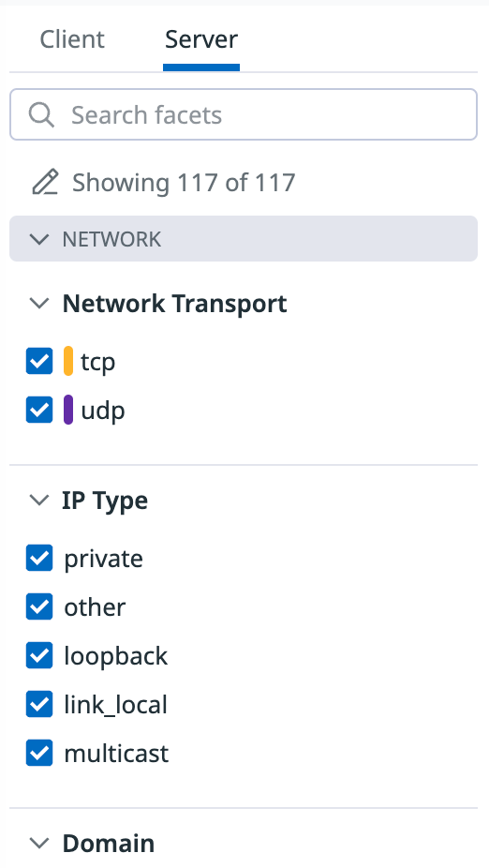Collapse the Network Transport facet
Viewport: 489px width, 868px height.
coord(39,304)
